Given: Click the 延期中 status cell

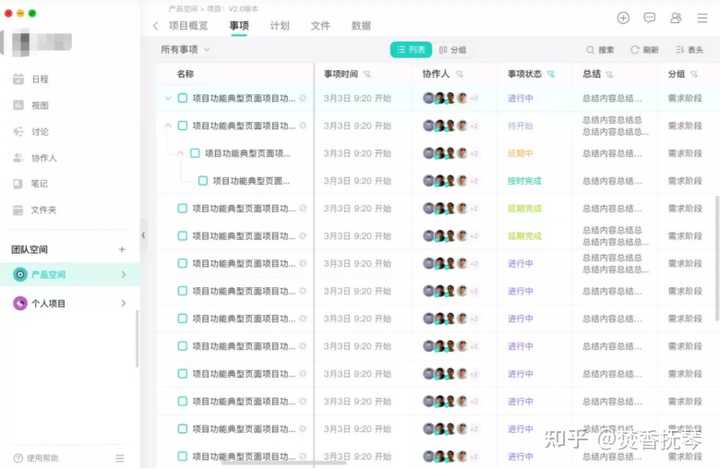Looking at the screenshot, I should pos(520,153).
